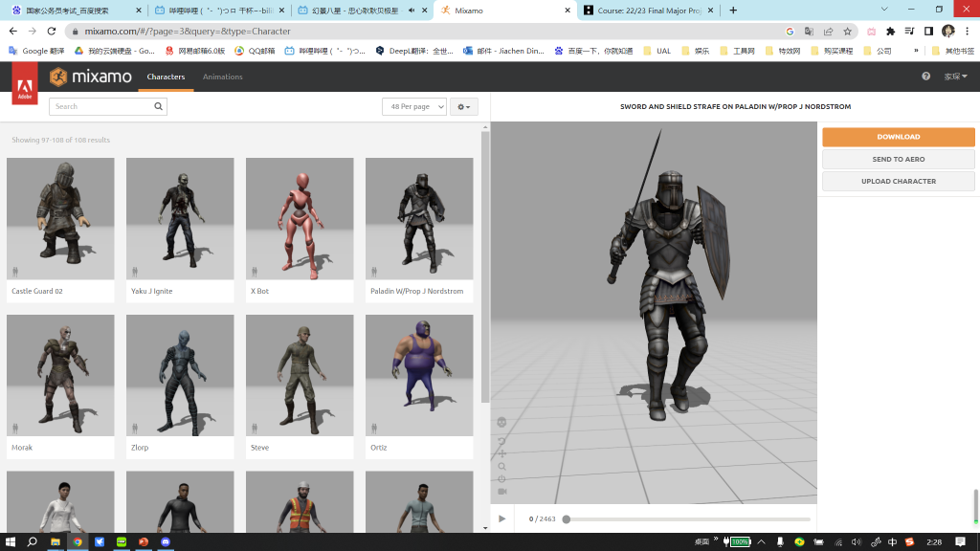
Task: Expand the hidden bookmarks chevron
Action: (x=916, y=51)
